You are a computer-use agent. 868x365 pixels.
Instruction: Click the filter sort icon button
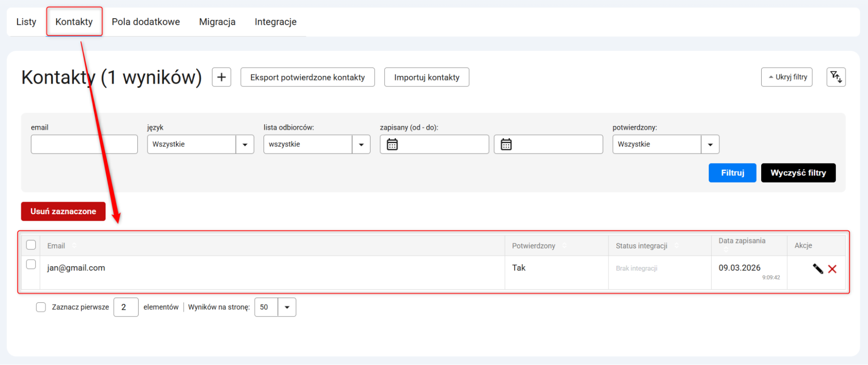pyautogui.click(x=836, y=77)
